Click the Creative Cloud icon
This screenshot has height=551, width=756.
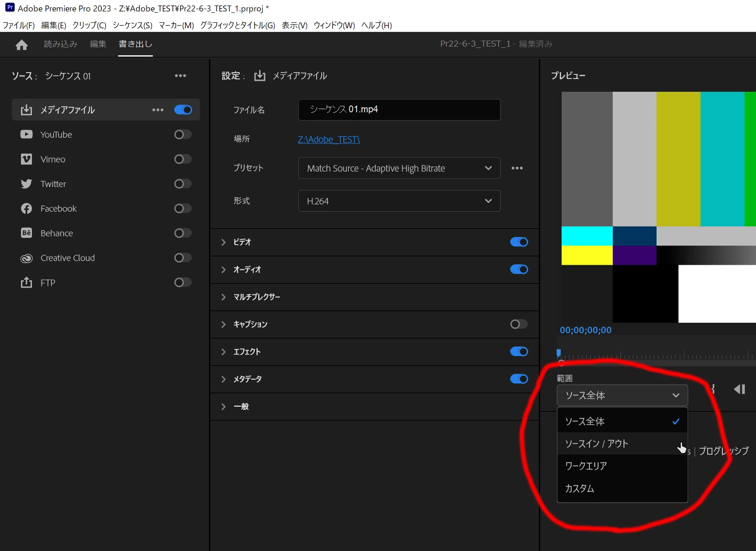click(x=26, y=258)
